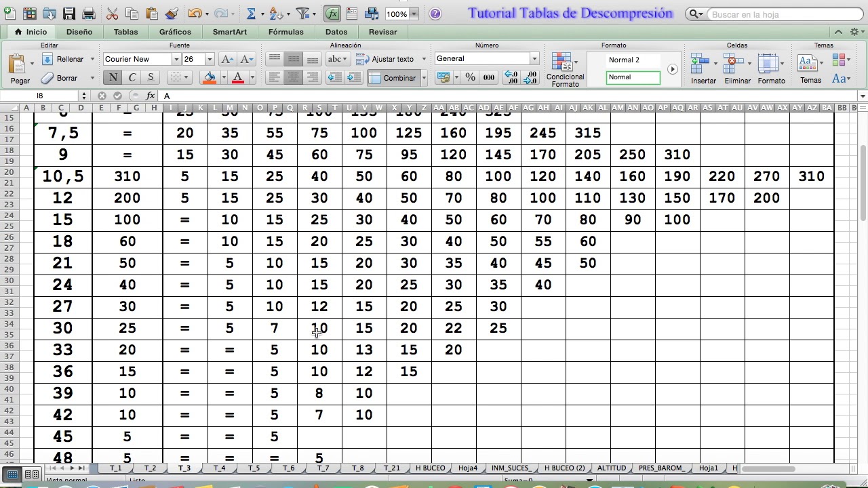Viewport: 868px width, 488px height.
Task: Apply the Normal cell style
Action: 633,77
